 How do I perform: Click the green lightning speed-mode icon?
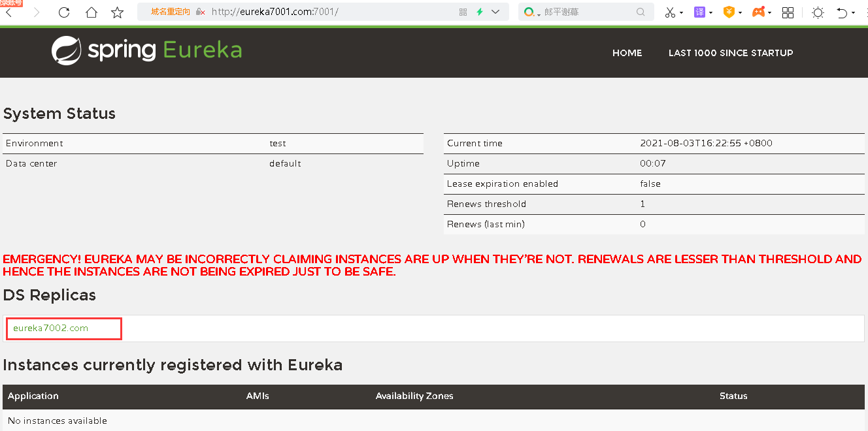(x=480, y=12)
